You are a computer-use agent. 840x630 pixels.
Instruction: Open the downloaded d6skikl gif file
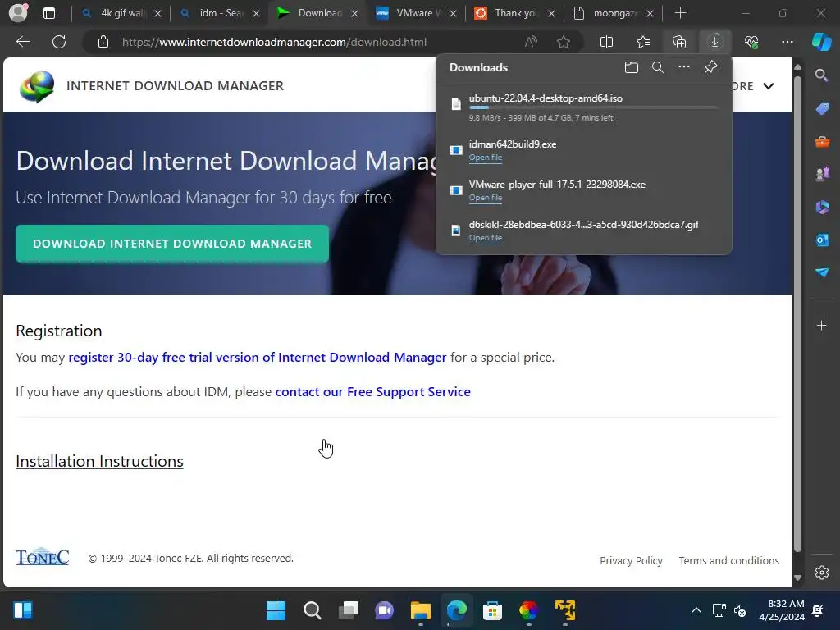[486, 238]
